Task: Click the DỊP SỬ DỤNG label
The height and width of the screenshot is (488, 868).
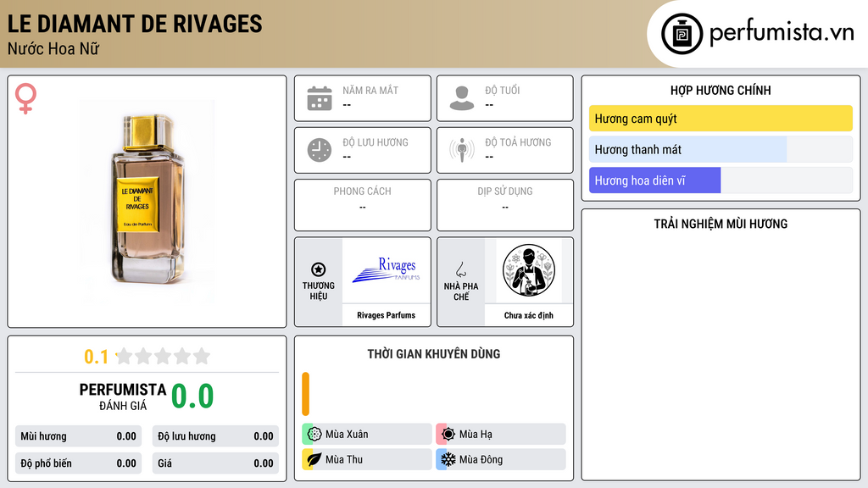Action: tap(505, 191)
